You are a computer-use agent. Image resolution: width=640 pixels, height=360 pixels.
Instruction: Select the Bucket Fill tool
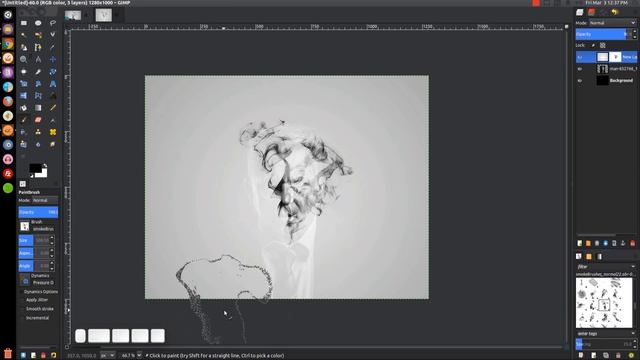pyautogui.click(x=24, y=108)
